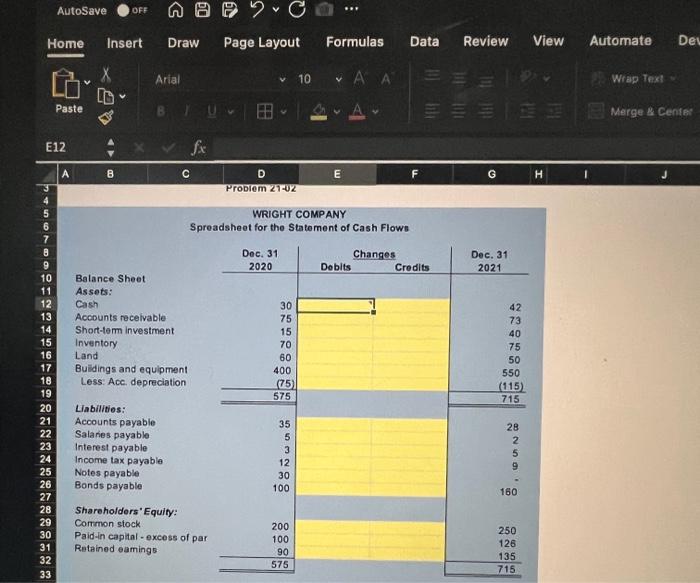700x583 pixels.
Task: Open the Automate ribbon tab
Action: point(621,41)
